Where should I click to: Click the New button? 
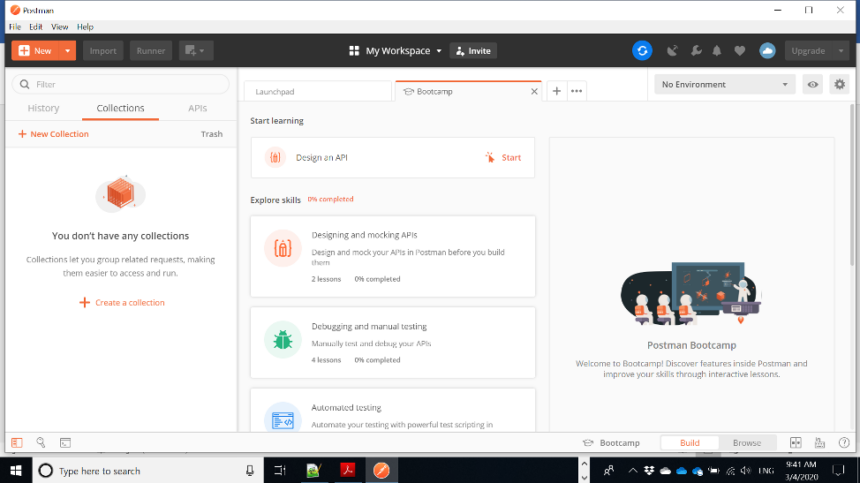pos(35,50)
